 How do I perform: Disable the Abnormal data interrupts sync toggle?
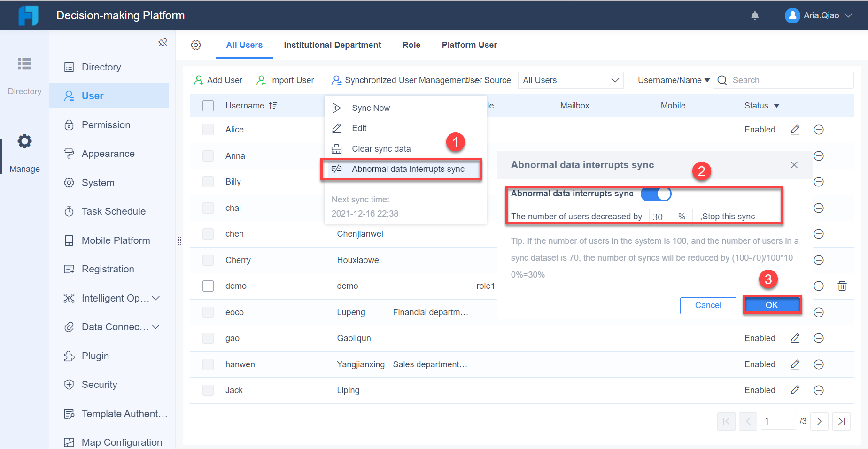pyautogui.click(x=656, y=194)
